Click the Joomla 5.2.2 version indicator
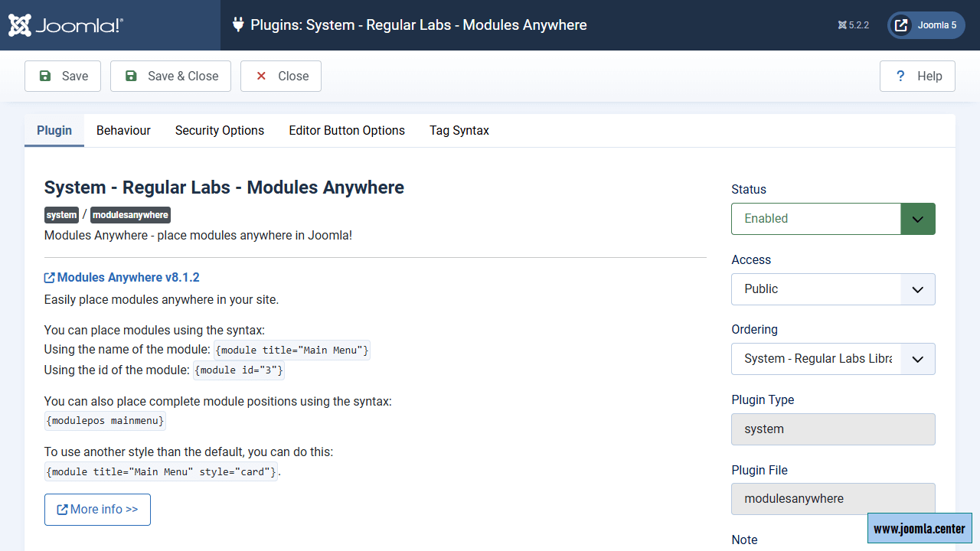This screenshot has width=980, height=551. [853, 25]
